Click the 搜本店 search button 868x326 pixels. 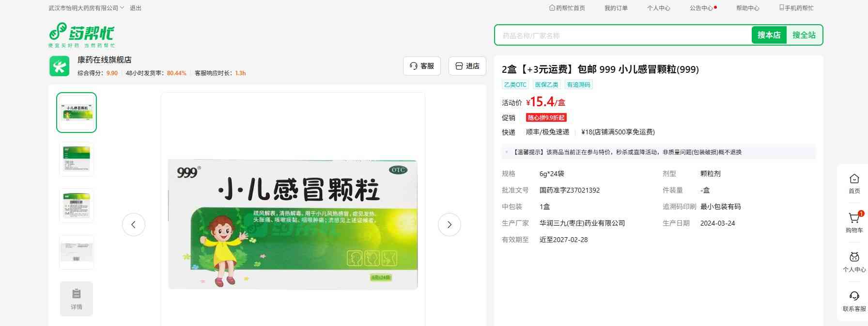click(769, 35)
